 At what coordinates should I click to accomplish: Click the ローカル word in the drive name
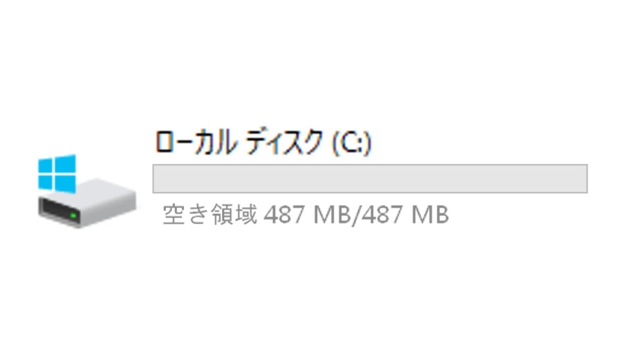tap(196, 142)
